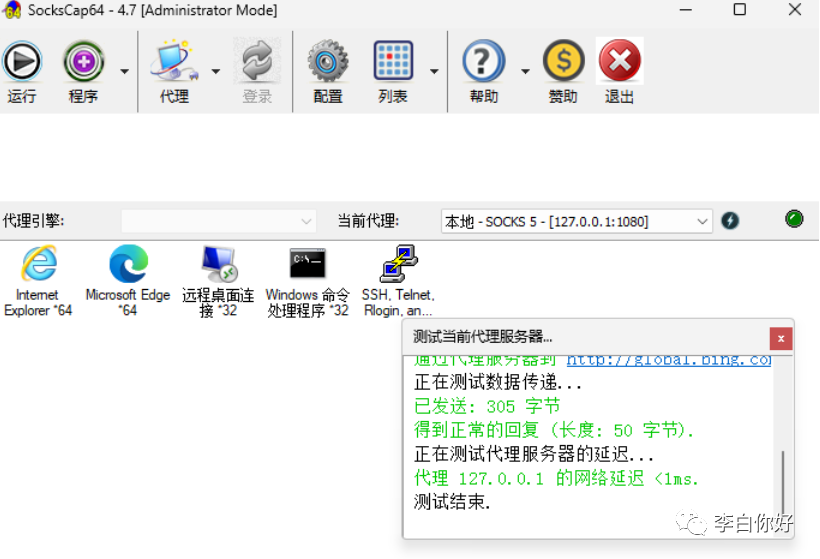Expand the 帮助 dropdown arrow
The image size is (820, 559).
[x=525, y=71]
